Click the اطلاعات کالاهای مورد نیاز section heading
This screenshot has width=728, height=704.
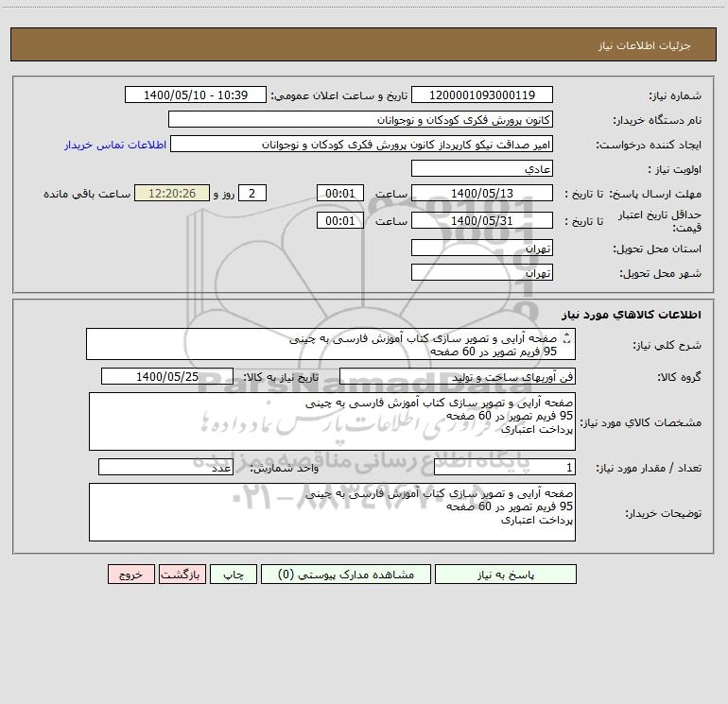coord(631,315)
